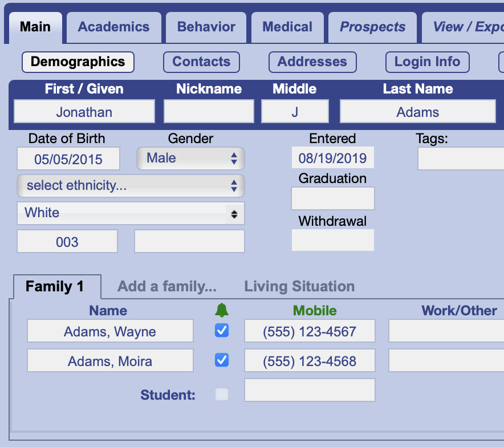Click the Login Info button
This screenshot has width=504, height=447.
(427, 62)
